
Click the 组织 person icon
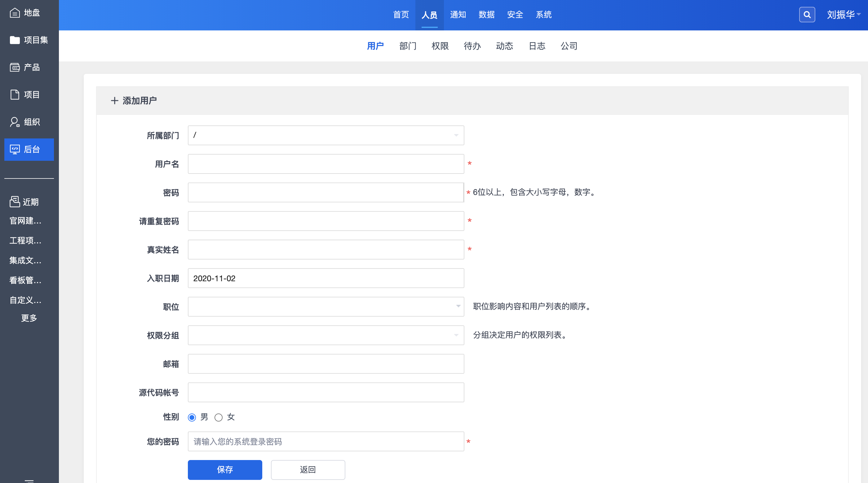point(15,122)
